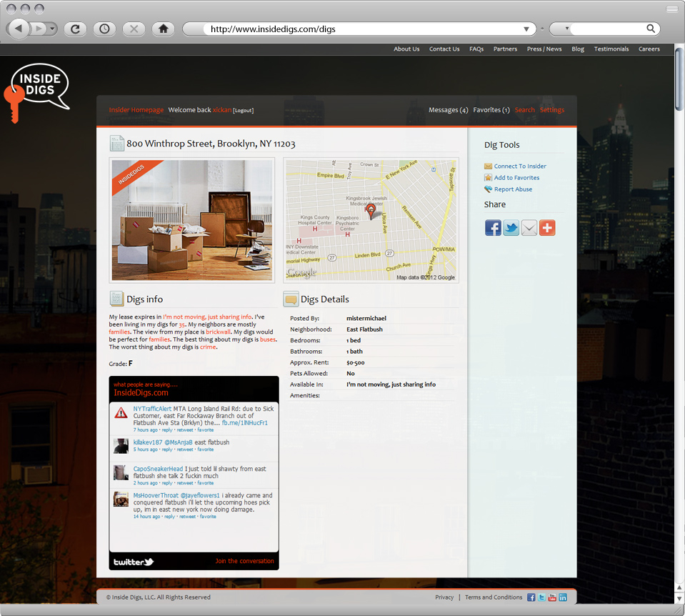Open the footer Twitter icon
This screenshot has width=685, height=616.
point(541,597)
